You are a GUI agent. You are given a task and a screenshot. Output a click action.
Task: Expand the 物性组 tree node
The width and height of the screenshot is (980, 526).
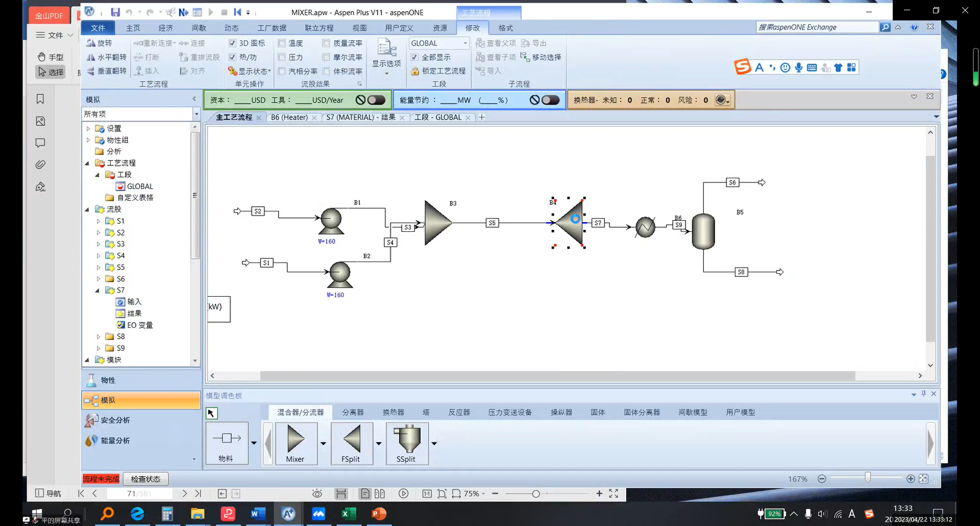coord(88,140)
